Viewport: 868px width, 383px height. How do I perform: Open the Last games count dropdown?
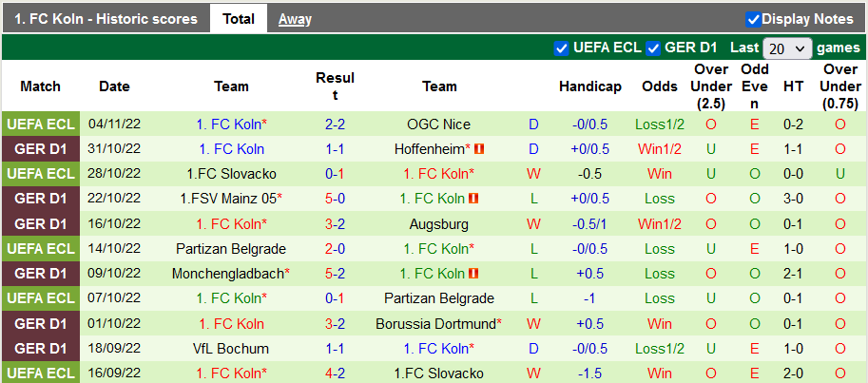tap(788, 48)
